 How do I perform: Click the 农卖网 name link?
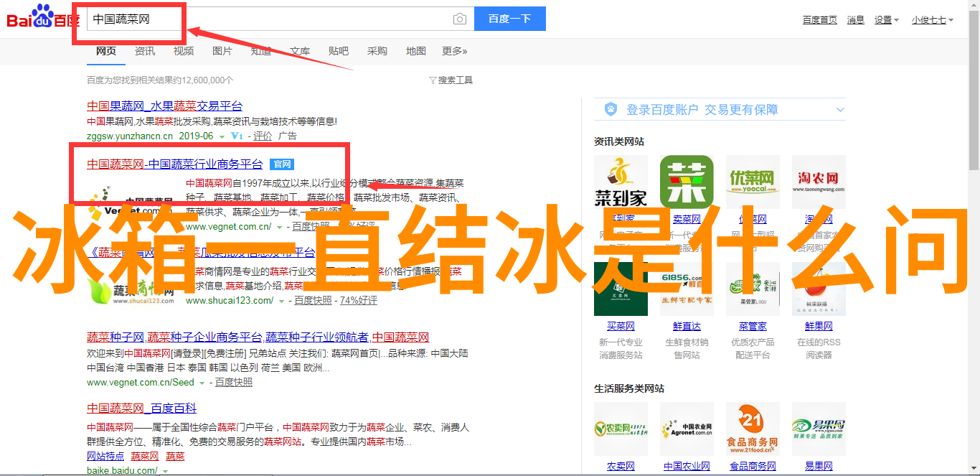coord(621,467)
